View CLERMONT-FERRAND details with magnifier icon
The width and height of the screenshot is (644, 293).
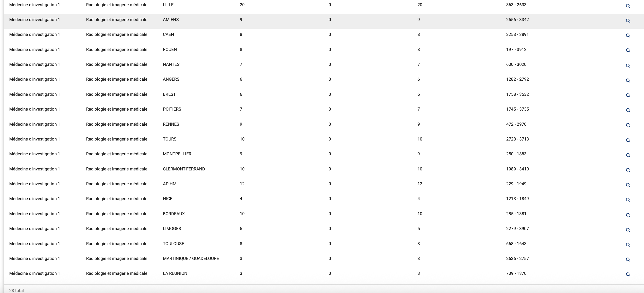click(628, 170)
